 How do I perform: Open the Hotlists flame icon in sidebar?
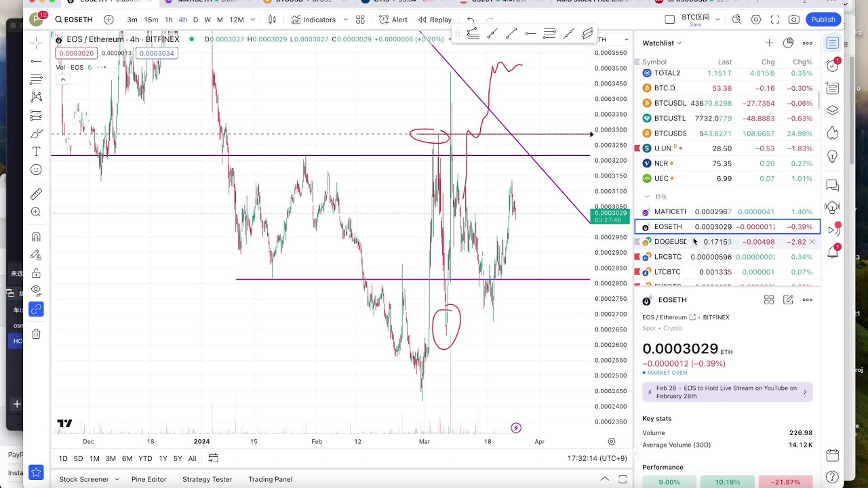(833, 134)
